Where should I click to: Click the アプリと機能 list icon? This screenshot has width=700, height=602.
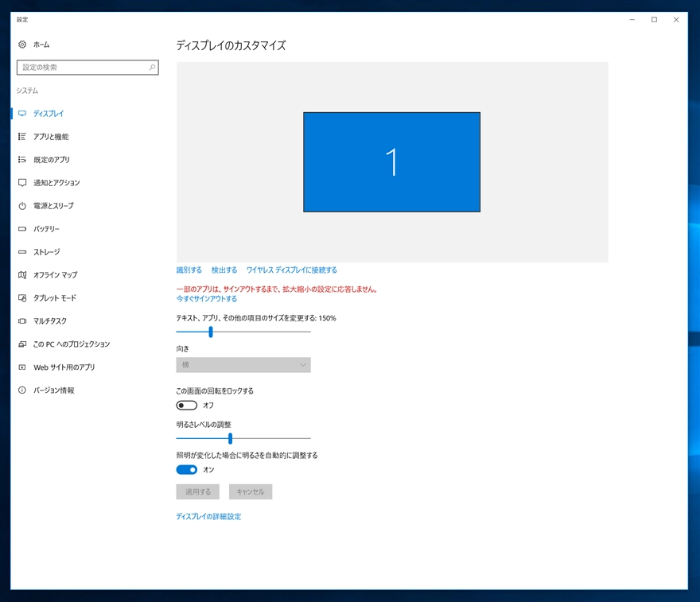pyautogui.click(x=22, y=137)
